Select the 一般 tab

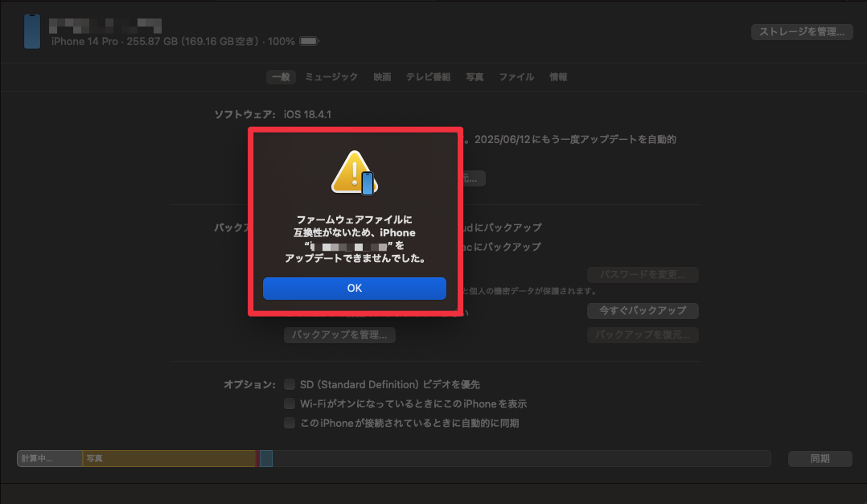[x=281, y=77]
